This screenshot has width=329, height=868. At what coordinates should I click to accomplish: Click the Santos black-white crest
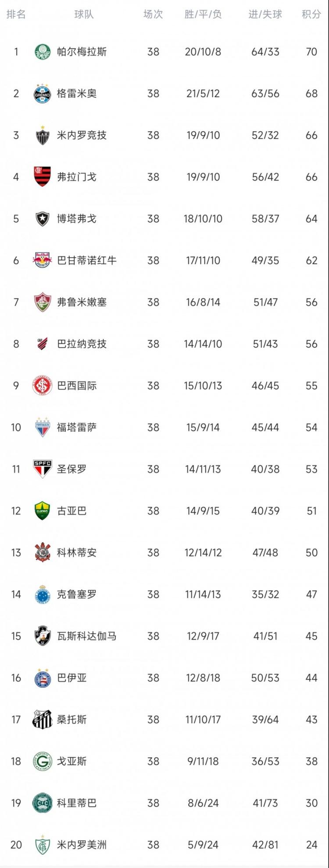pyautogui.click(x=43, y=719)
